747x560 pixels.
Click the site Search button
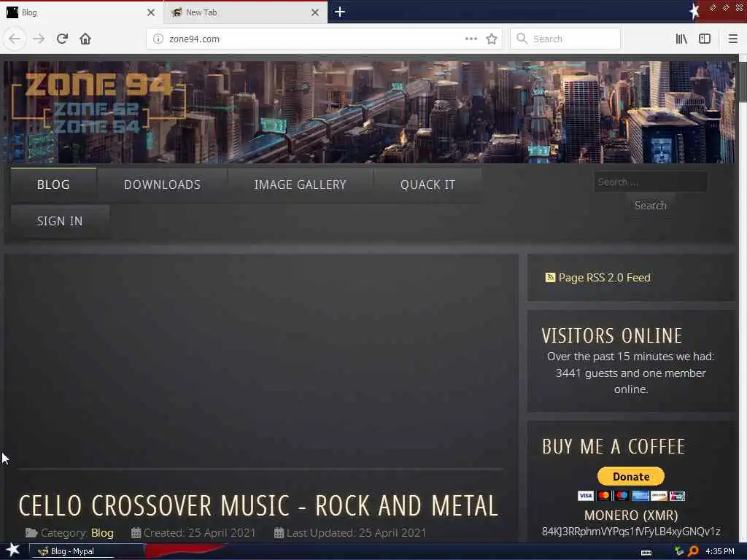pyautogui.click(x=650, y=206)
